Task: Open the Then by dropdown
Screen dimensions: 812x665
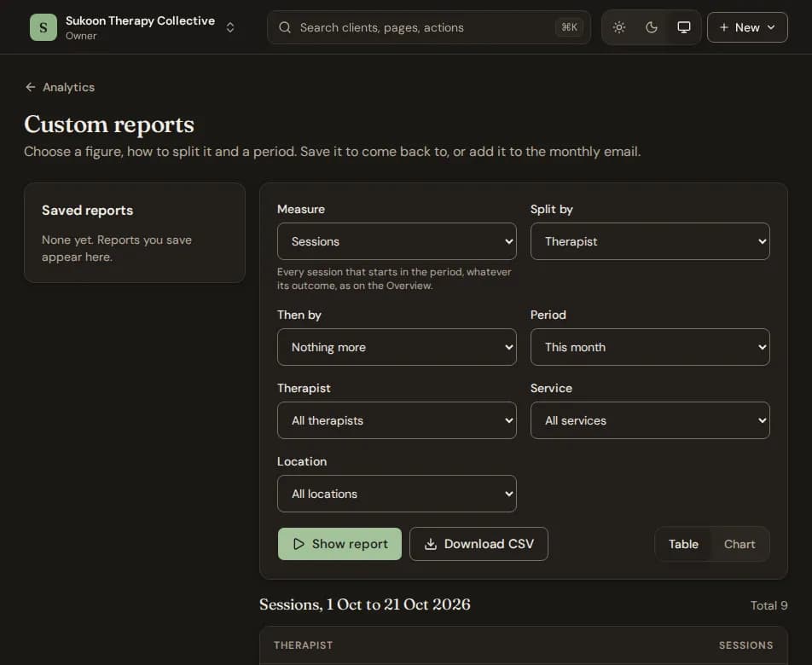Action: [x=397, y=347]
